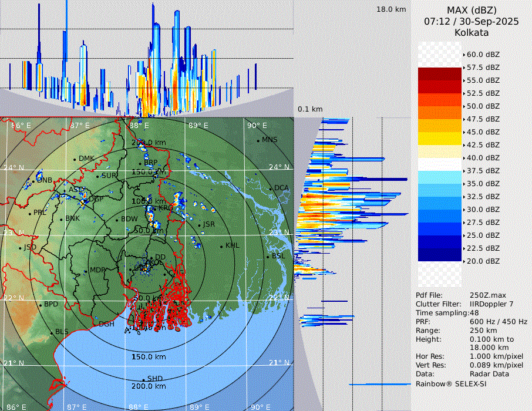
Task: Select the PRL station dot
Action: pyautogui.click(x=29, y=213)
